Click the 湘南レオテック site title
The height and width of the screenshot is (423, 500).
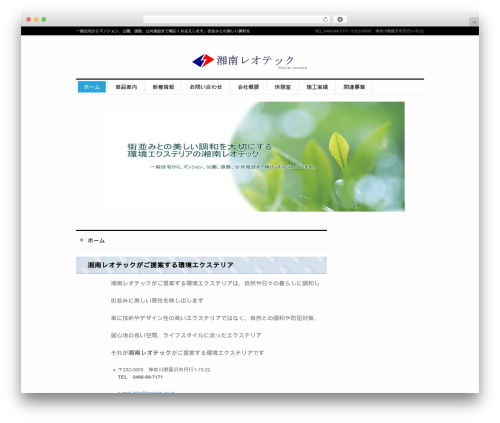click(255, 60)
